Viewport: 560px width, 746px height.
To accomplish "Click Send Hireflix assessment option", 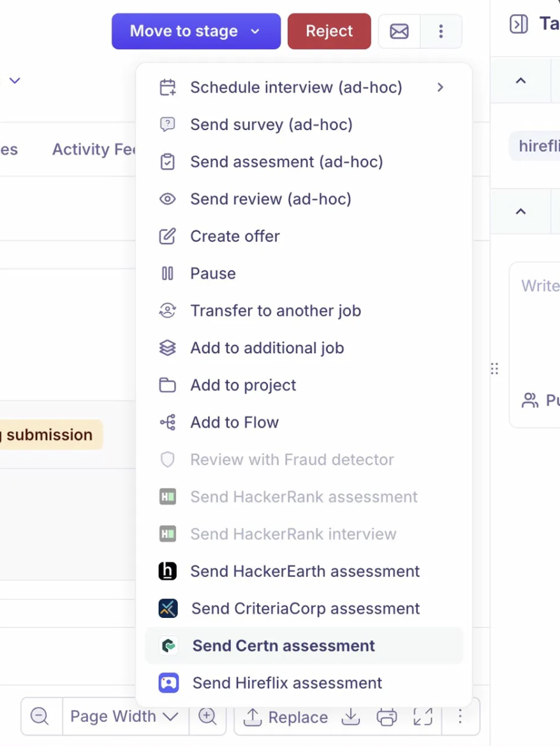I will [287, 683].
